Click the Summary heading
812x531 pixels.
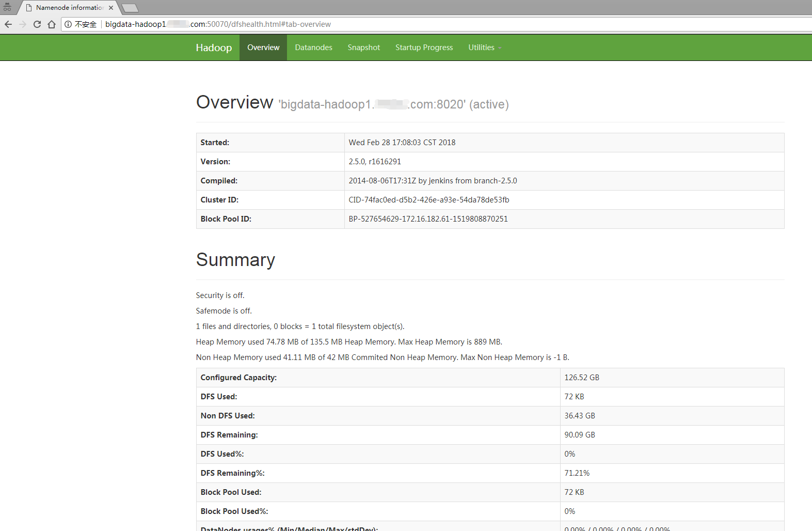[x=235, y=260]
